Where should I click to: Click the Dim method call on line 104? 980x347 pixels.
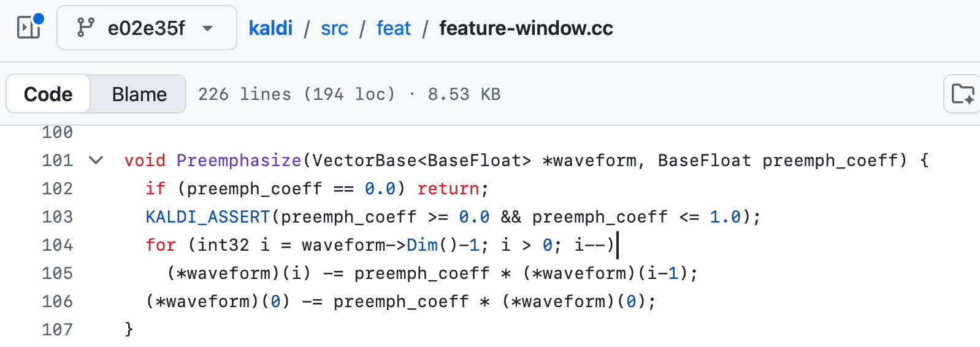pos(423,245)
